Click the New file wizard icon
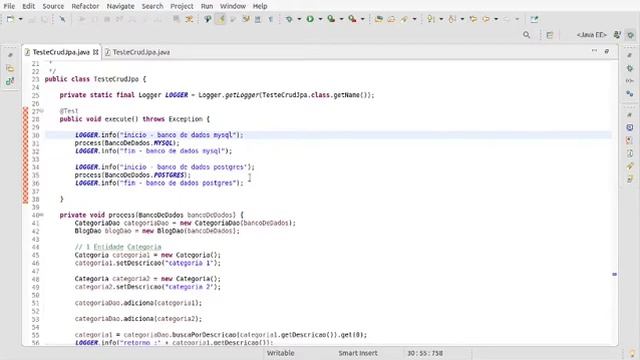The height and width of the screenshot is (360, 640). point(11,19)
